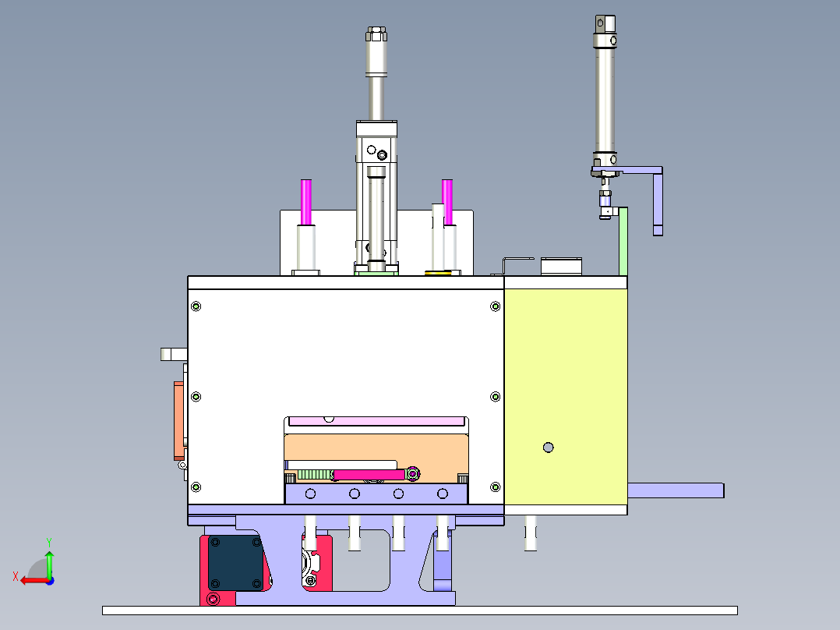
Task: Select the orange connector on the left side
Action: tap(178, 421)
